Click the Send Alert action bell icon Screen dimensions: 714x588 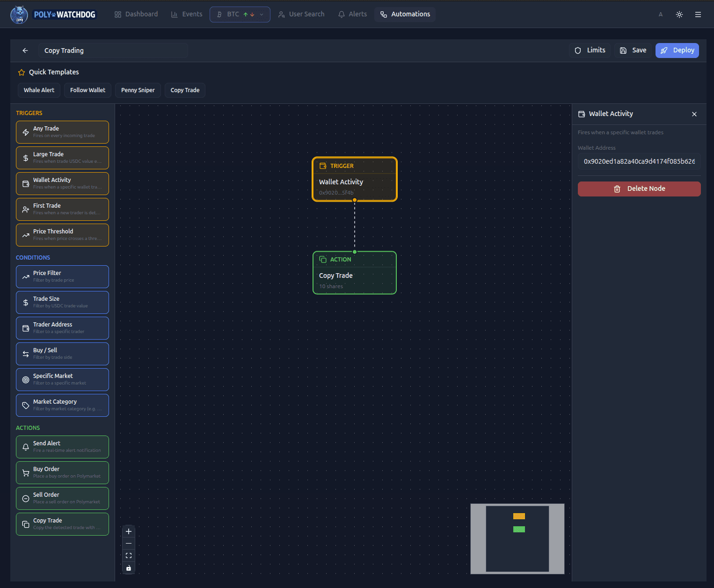tap(26, 447)
